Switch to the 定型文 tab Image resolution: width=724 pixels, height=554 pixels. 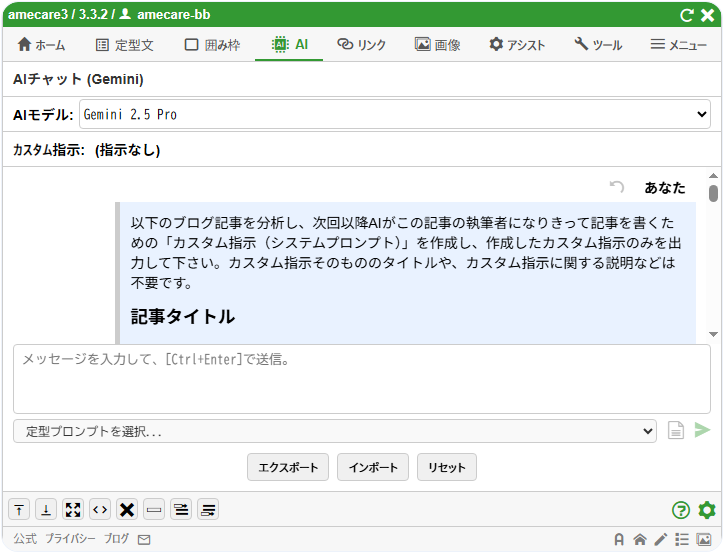[x=124, y=45]
